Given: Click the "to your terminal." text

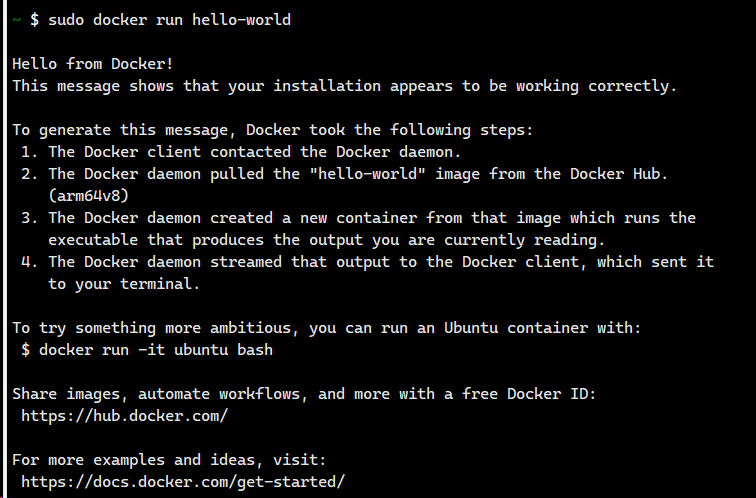Looking at the screenshot, I should (x=124, y=284).
